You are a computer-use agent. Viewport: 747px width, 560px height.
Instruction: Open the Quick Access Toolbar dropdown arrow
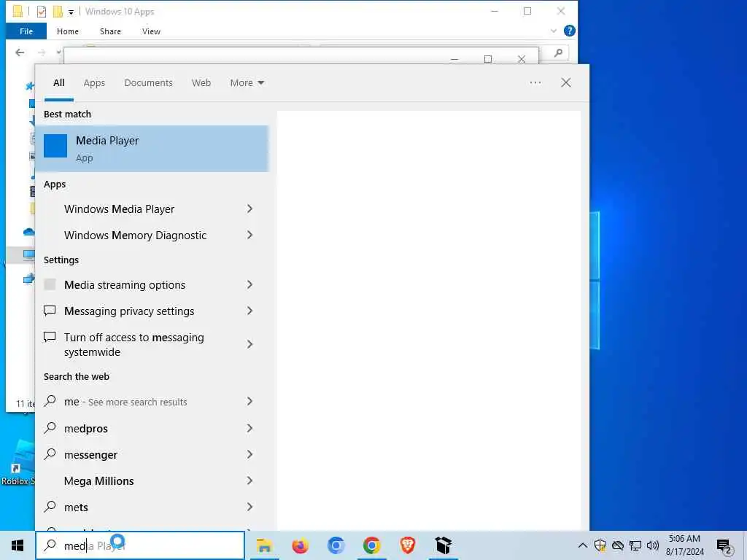click(71, 12)
